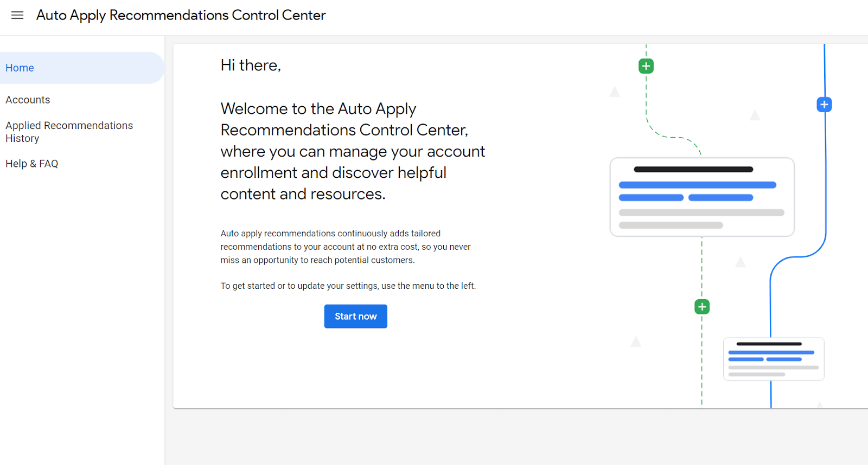Viewport: 868px width, 465px height.
Task: Open the hamburger navigation menu
Action: (17, 15)
